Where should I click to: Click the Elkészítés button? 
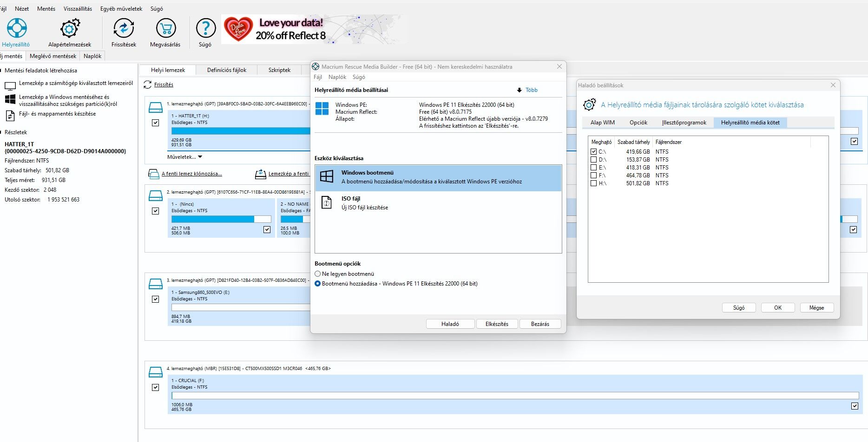pos(497,324)
